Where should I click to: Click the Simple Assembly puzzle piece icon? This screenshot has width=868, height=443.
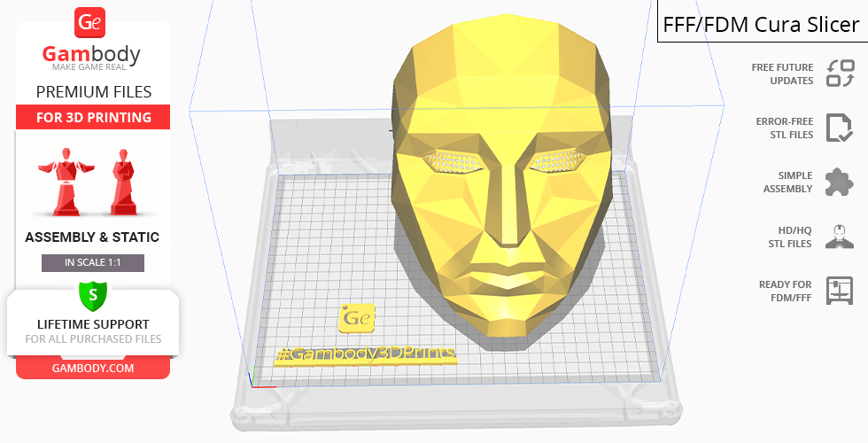840,183
